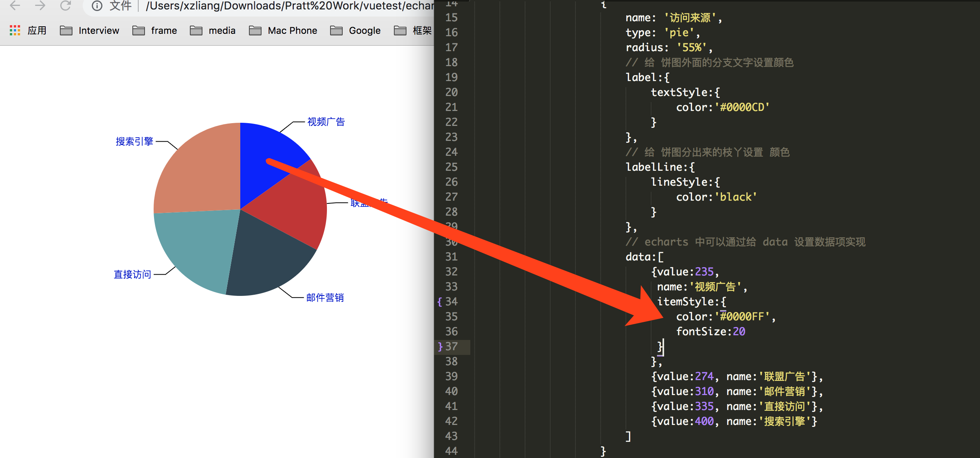Viewport: 980px width, 458px height.
Task: Click the site info circle icon
Action: click(97, 6)
